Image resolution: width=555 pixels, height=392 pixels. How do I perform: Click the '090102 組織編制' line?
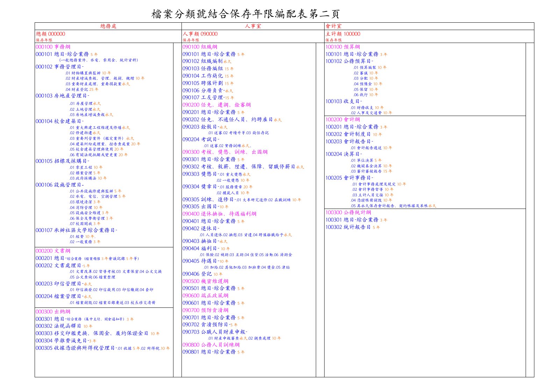pyautogui.click(x=207, y=61)
